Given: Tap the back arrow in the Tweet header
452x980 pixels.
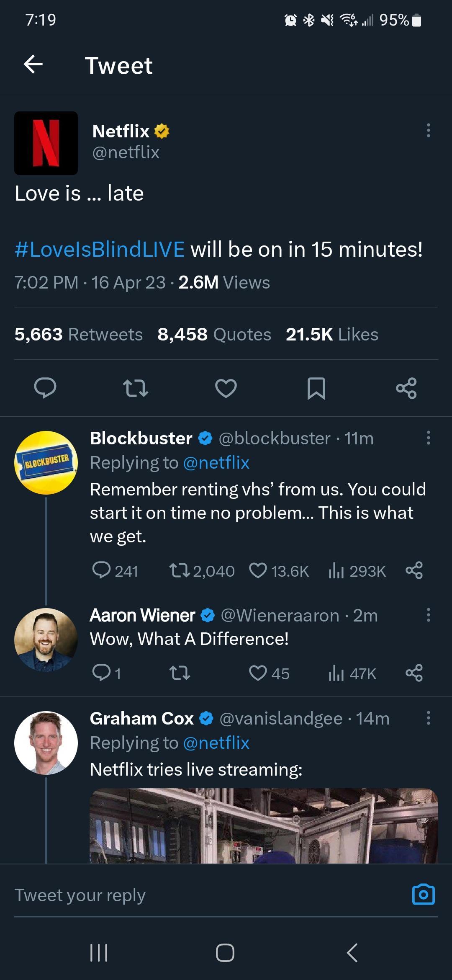Looking at the screenshot, I should tap(33, 65).
